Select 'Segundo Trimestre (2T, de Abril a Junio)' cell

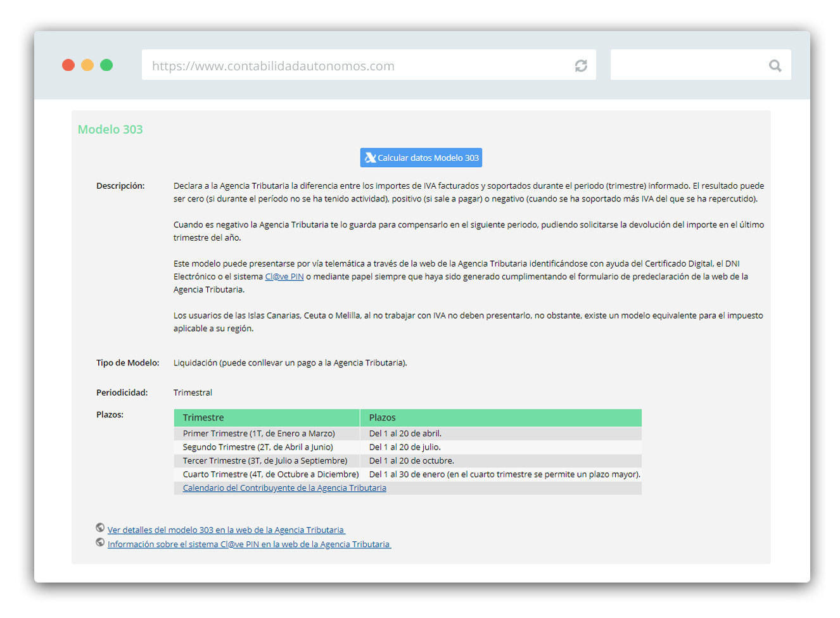pos(267,447)
